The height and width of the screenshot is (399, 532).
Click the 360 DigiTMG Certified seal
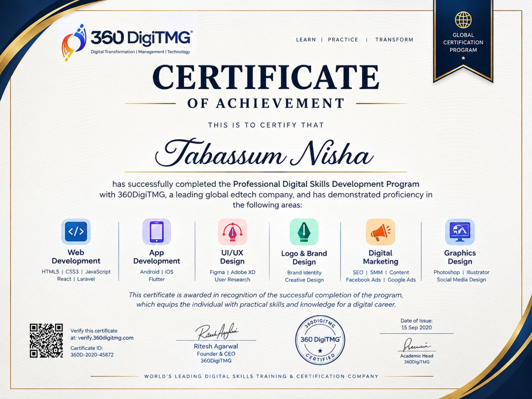(x=320, y=340)
